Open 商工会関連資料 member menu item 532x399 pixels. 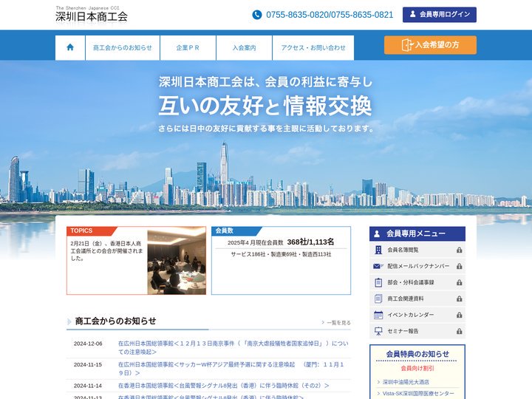click(x=417, y=299)
